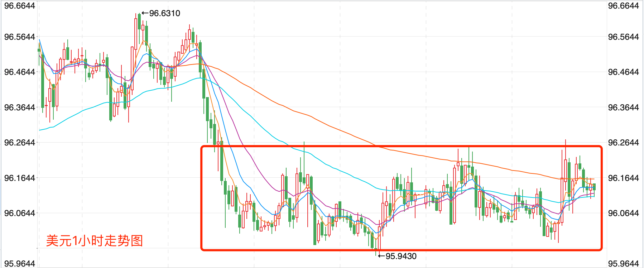
Task: Select 96.3644 on the right price axis
Action: [x=624, y=107]
